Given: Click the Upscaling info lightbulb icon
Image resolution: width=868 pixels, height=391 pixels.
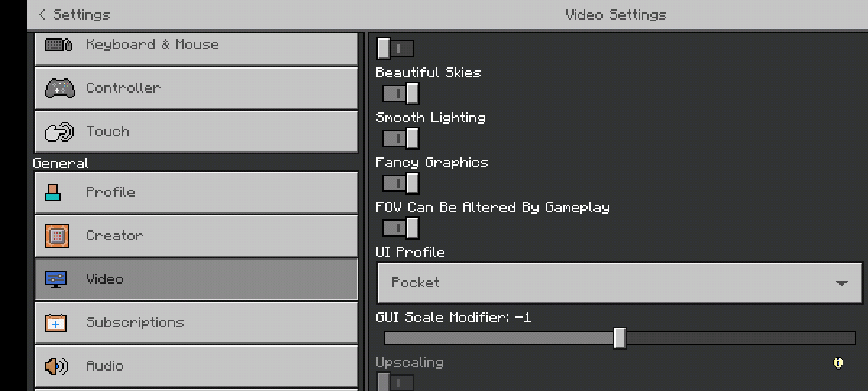Looking at the screenshot, I should (838, 362).
